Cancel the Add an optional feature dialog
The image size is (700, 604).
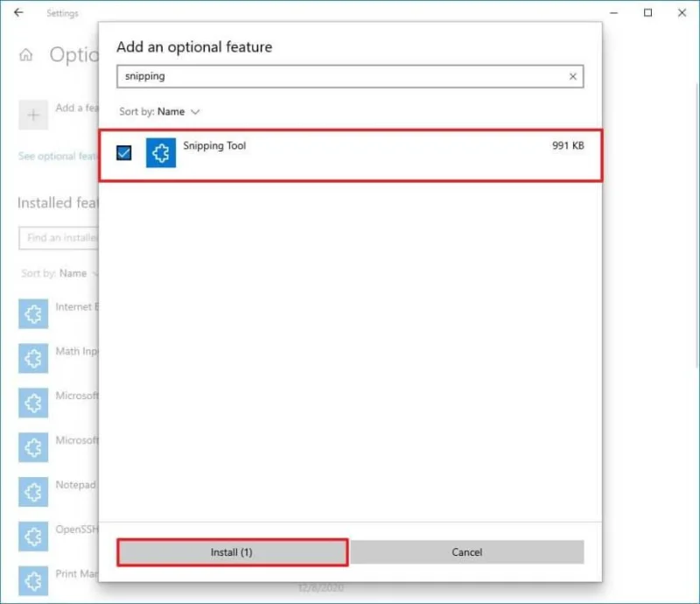point(467,552)
